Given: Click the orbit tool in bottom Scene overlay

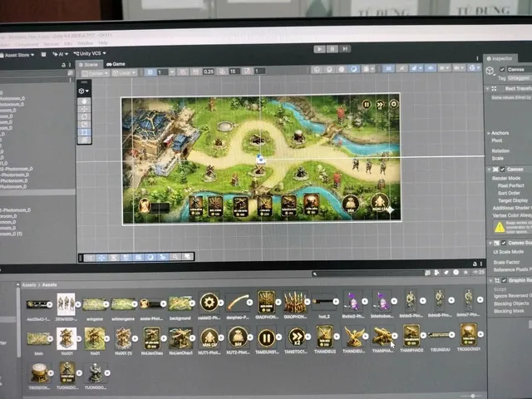Looking at the screenshot, I should 150,257.
